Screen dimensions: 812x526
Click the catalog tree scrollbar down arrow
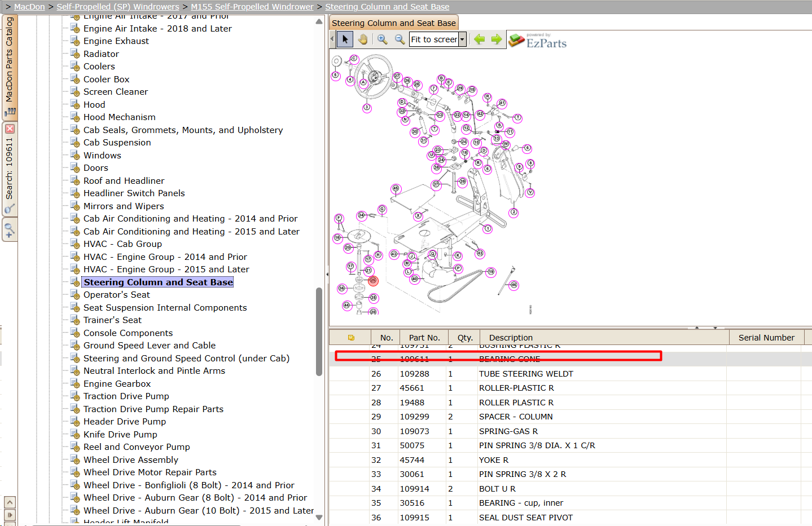click(319, 517)
